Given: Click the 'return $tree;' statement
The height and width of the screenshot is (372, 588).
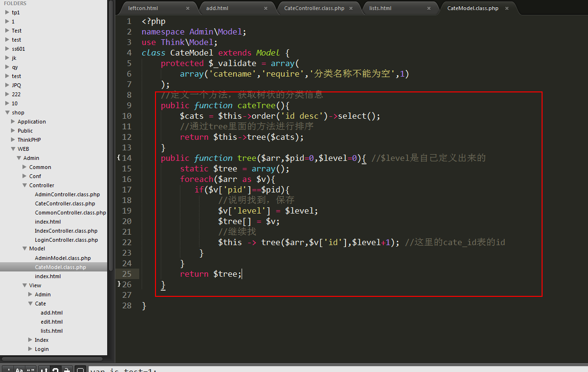Looking at the screenshot, I should (x=211, y=274).
